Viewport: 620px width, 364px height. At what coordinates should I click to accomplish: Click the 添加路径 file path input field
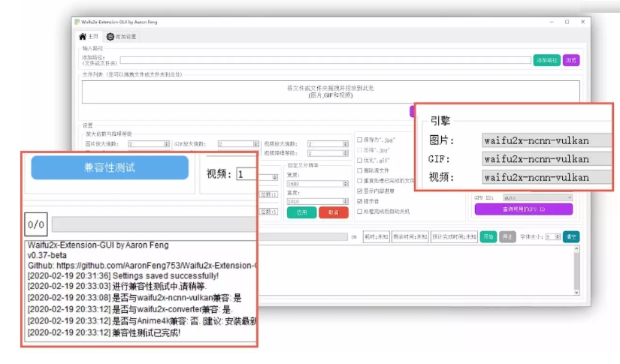(325, 60)
